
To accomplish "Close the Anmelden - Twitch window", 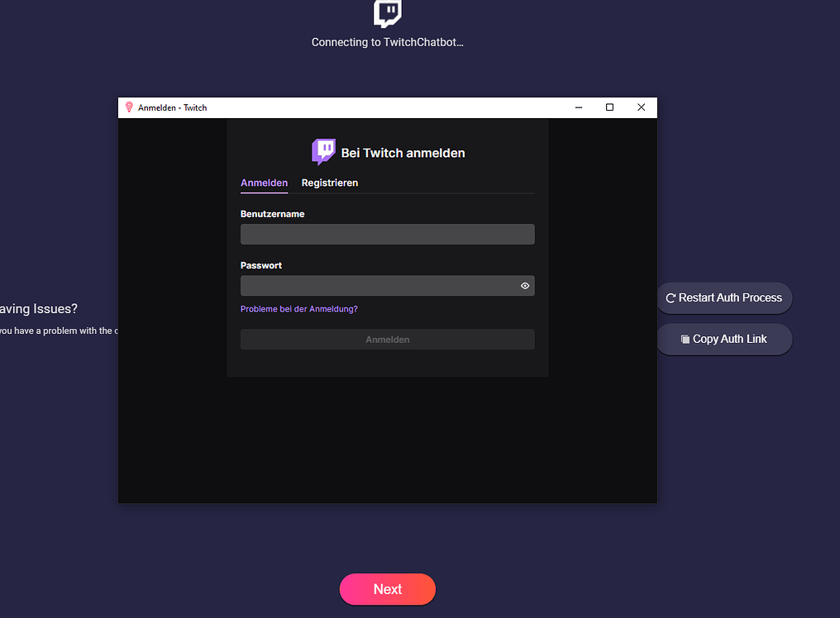I will click(641, 107).
